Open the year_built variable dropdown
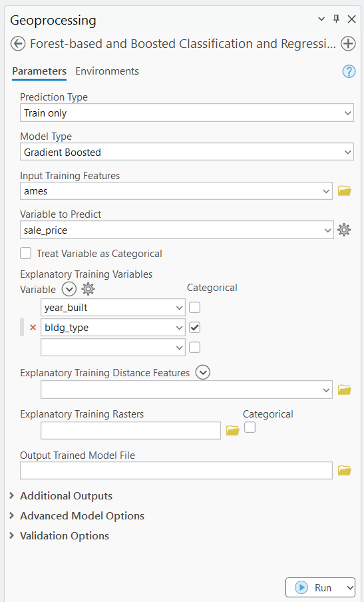The height and width of the screenshot is (602, 364). [x=113, y=308]
